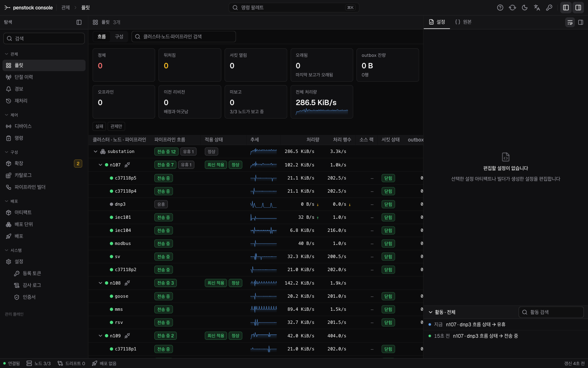Switch to the 원본 tab
Screen dimensions: 588x368
[463, 22]
